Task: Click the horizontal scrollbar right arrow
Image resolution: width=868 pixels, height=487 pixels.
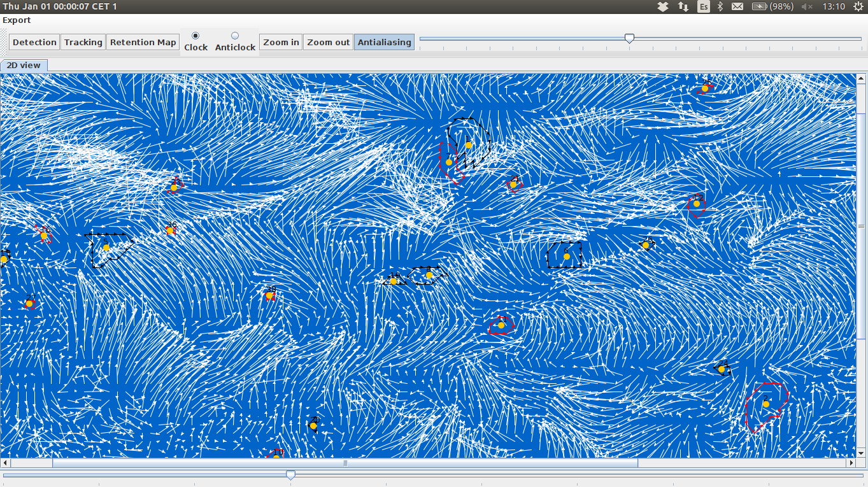Action: pyautogui.click(x=851, y=463)
